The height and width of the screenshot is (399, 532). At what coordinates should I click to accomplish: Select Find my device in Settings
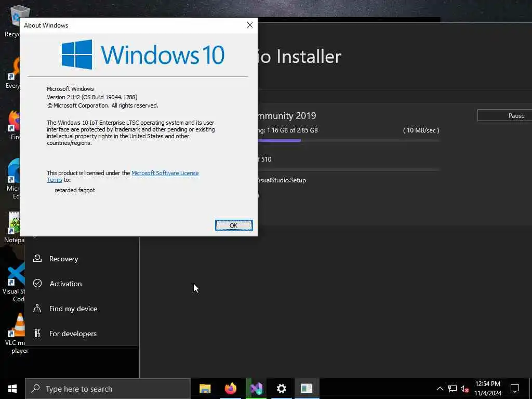pos(73,309)
